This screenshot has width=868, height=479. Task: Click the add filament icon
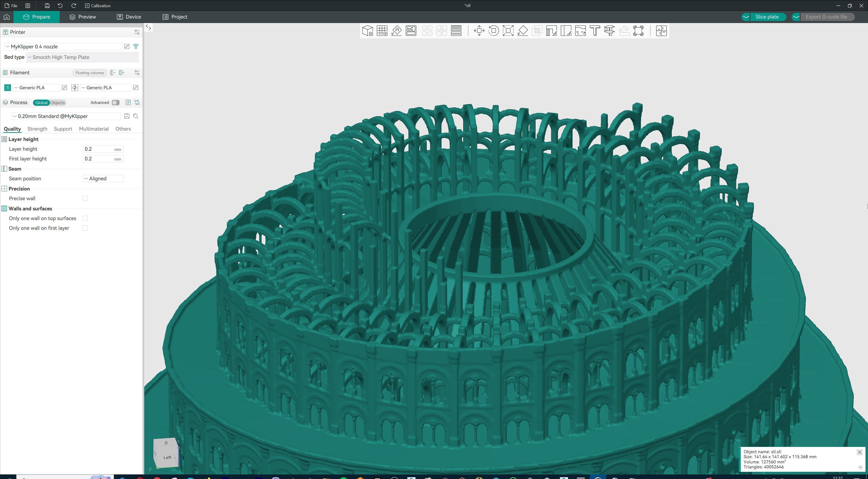click(122, 73)
